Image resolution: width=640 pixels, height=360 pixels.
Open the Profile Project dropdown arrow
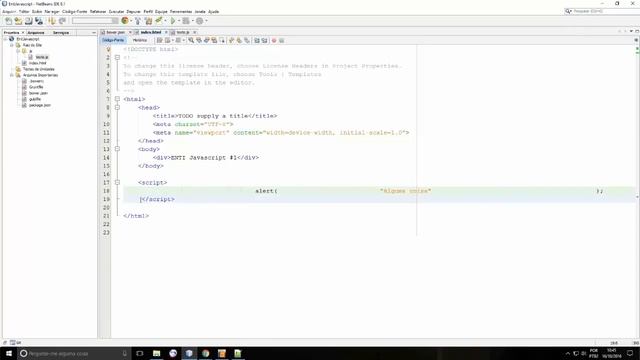206,21
